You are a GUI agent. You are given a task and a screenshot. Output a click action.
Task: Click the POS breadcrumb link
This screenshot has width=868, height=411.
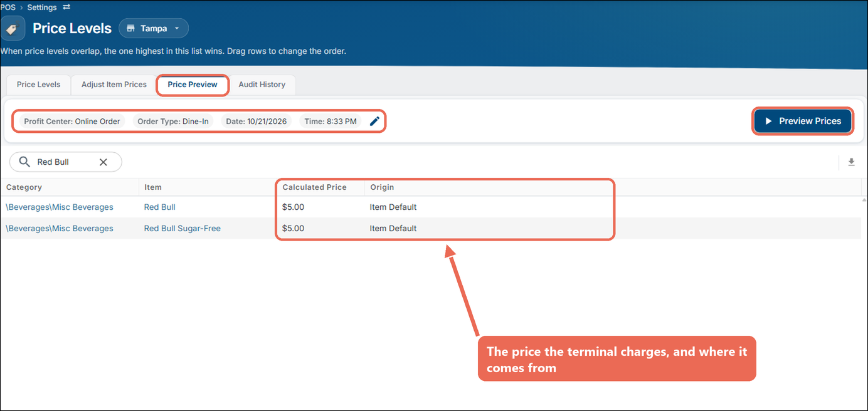coord(8,8)
